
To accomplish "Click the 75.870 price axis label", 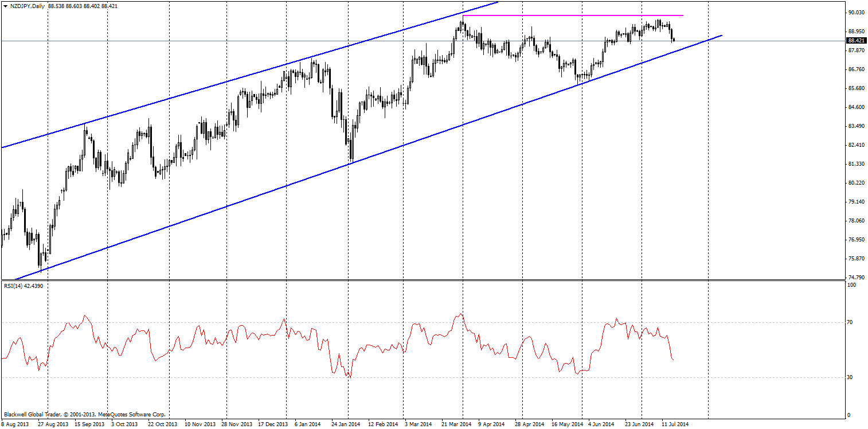I will (x=856, y=259).
